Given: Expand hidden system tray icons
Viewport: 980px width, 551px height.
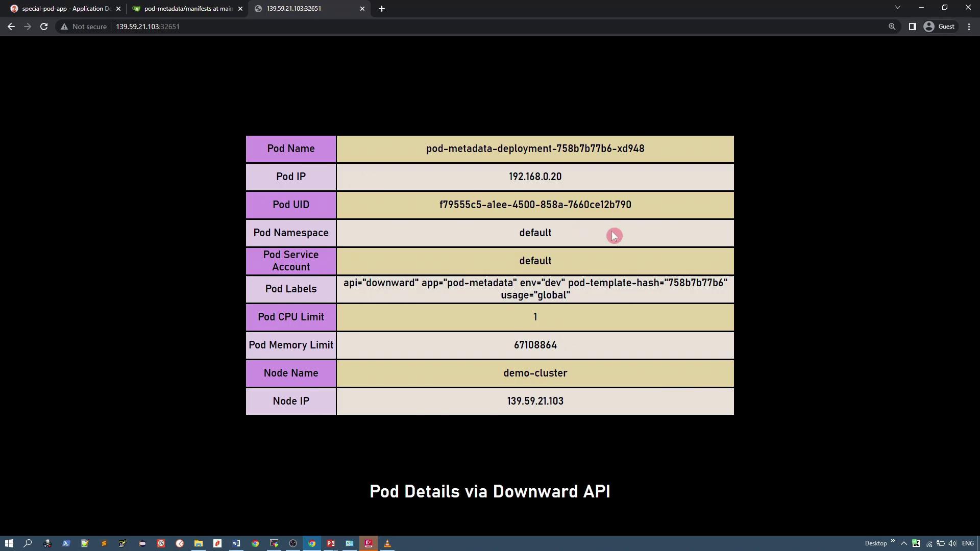Looking at the screenshot, I should (x=904, y=543).
